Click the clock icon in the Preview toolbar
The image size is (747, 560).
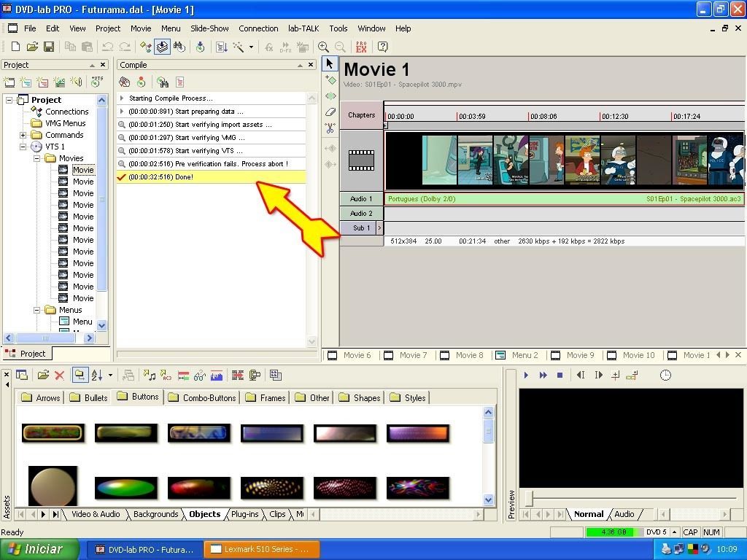pos(665,376)
